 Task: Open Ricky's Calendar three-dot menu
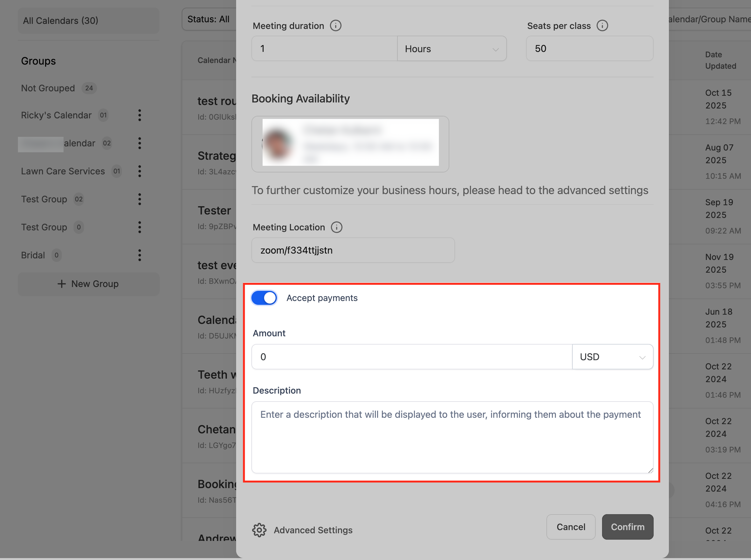[139, 115]
